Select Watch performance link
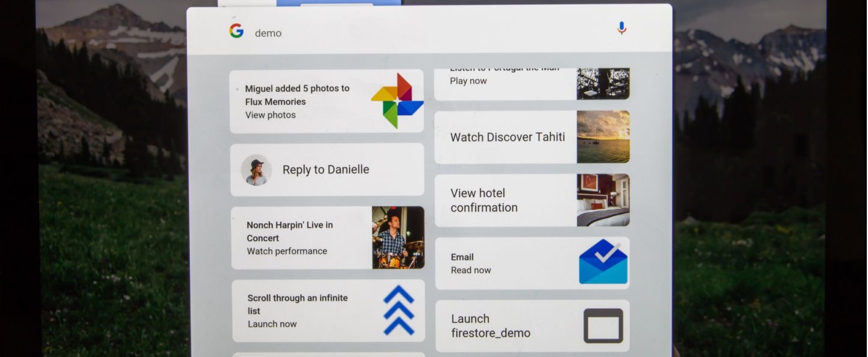 pyautogui.click(x=287, y=251)
